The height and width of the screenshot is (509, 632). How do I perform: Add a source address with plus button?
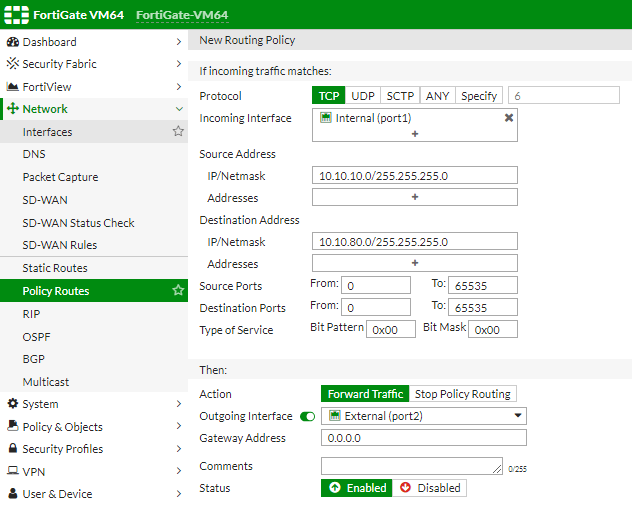point(414,198)
